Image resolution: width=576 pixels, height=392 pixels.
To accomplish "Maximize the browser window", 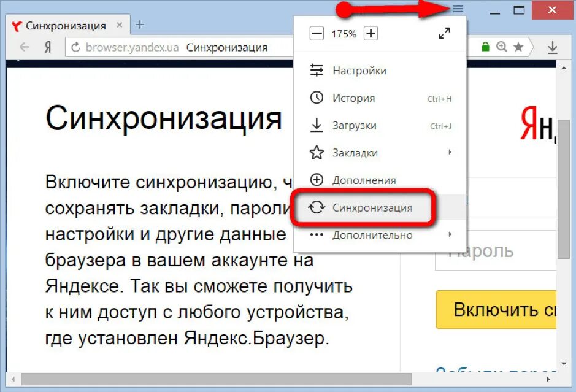I will pyautogui.click(x=519, y=10).
